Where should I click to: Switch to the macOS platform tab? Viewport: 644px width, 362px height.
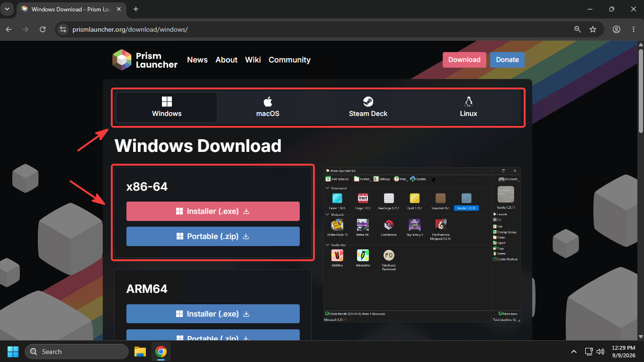pos(268,107)
